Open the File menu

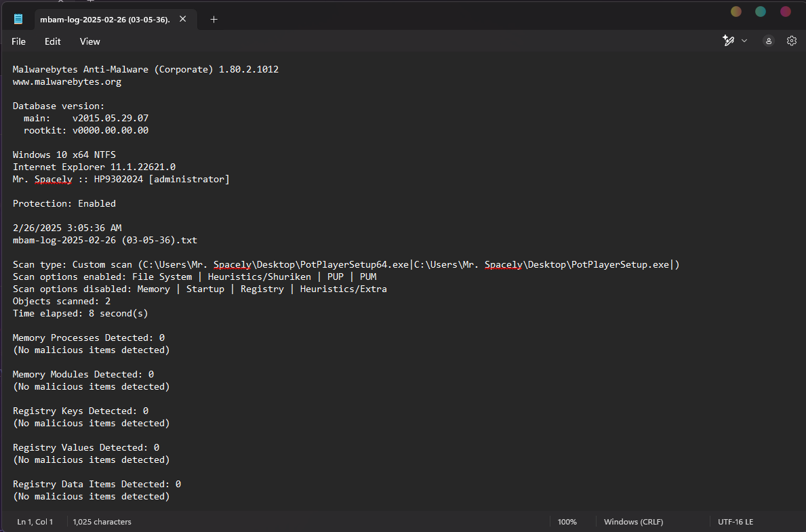coord(18,41)
